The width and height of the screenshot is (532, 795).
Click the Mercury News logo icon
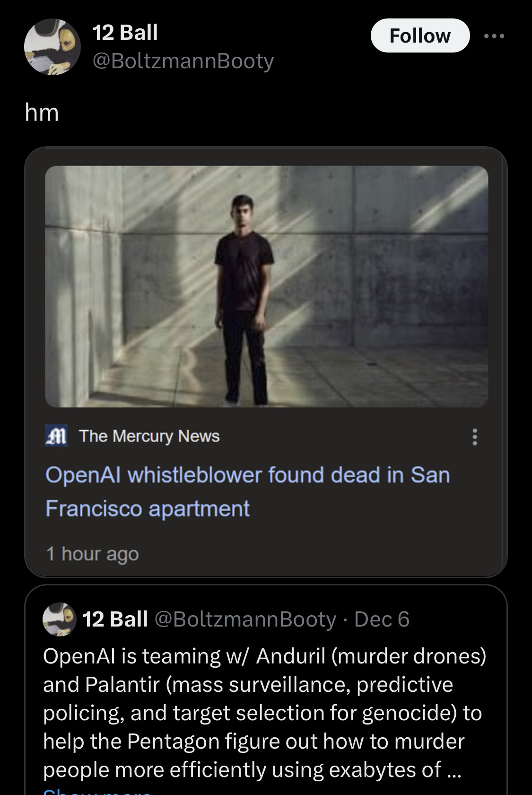tap(57, 436)
